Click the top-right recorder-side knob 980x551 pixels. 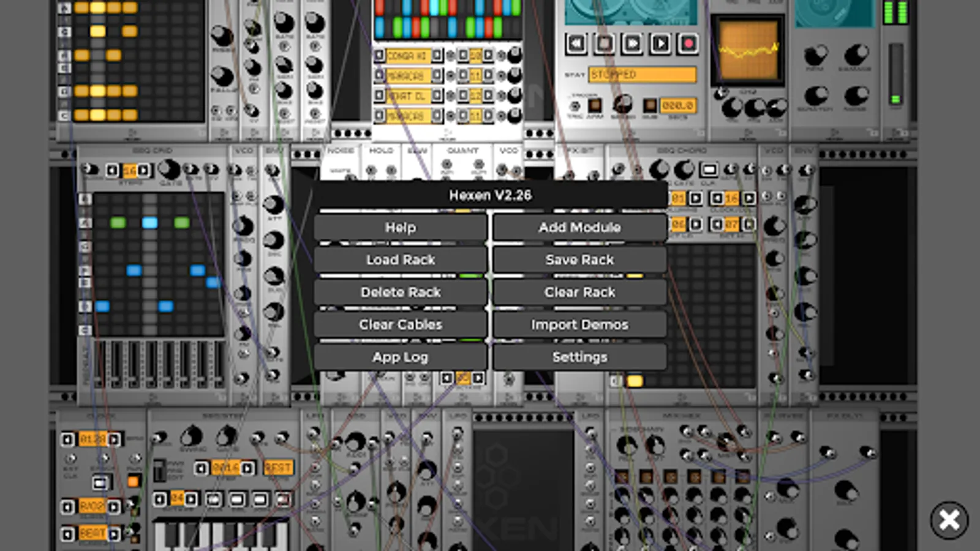pyautogui.click(x=856, y=56)
